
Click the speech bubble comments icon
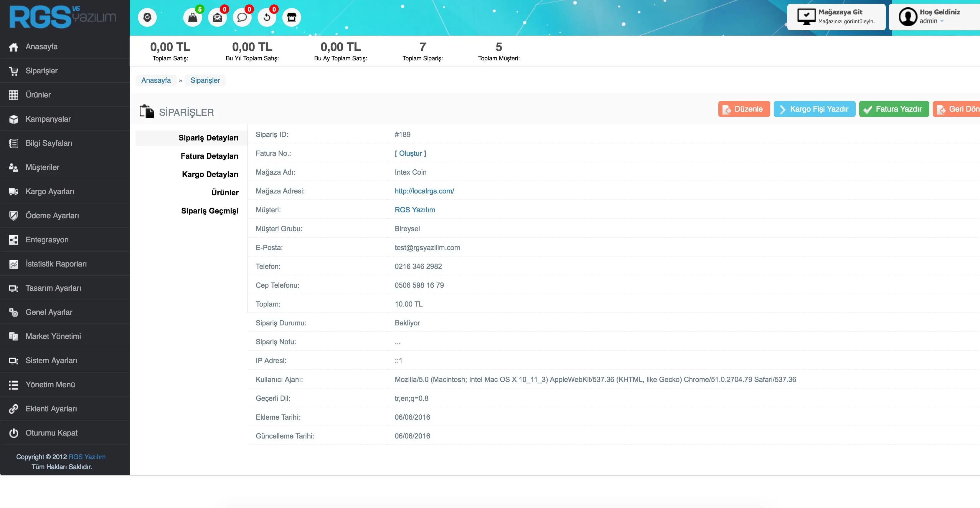coord(242,17)
